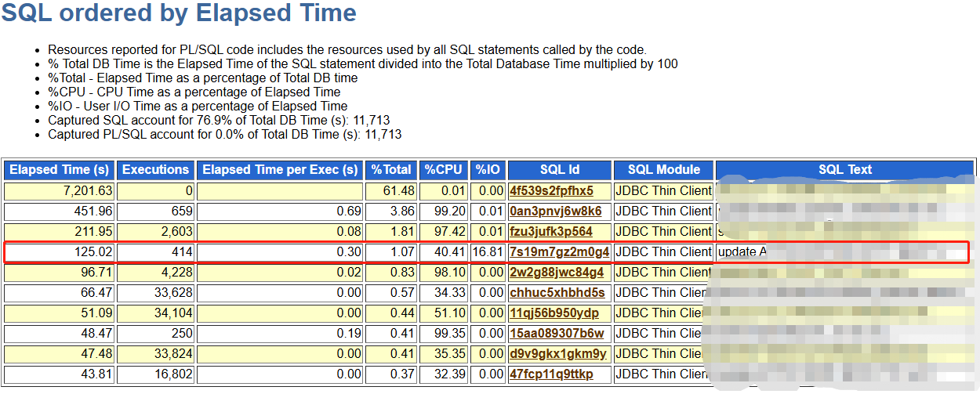Click the 98.10 %CPU cell
Screen dimensions: 980x394
point(443,273)
